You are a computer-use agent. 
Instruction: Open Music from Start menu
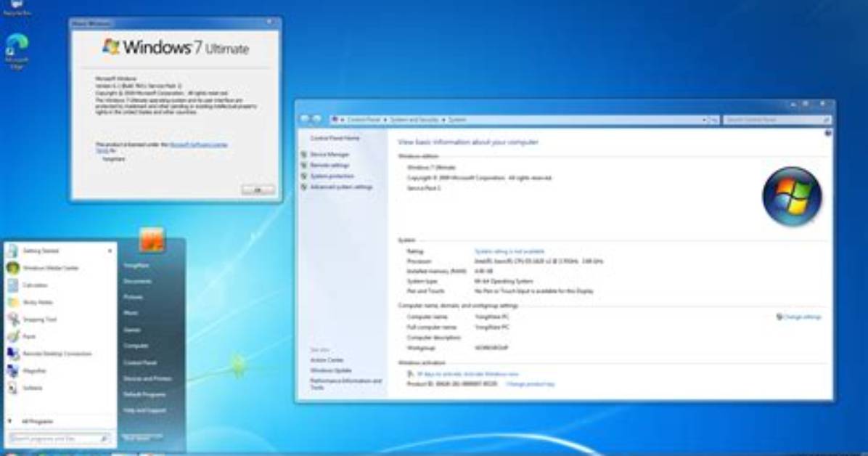pyautogui.click(x=131, y=313)
